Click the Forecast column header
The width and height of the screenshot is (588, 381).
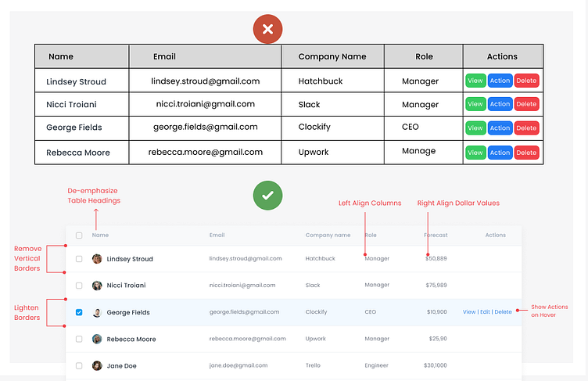pos(436,235)
